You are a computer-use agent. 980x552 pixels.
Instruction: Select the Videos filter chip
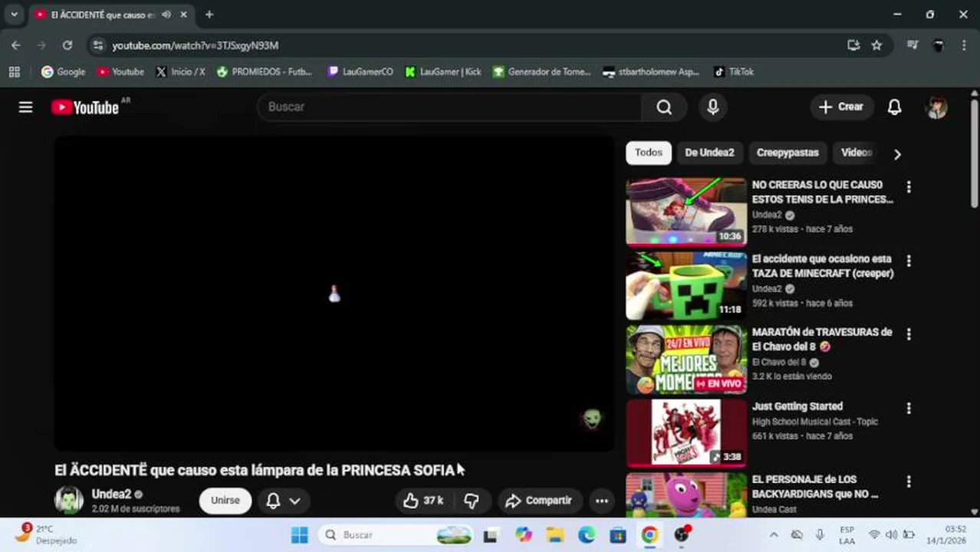(x=857, y=153)
